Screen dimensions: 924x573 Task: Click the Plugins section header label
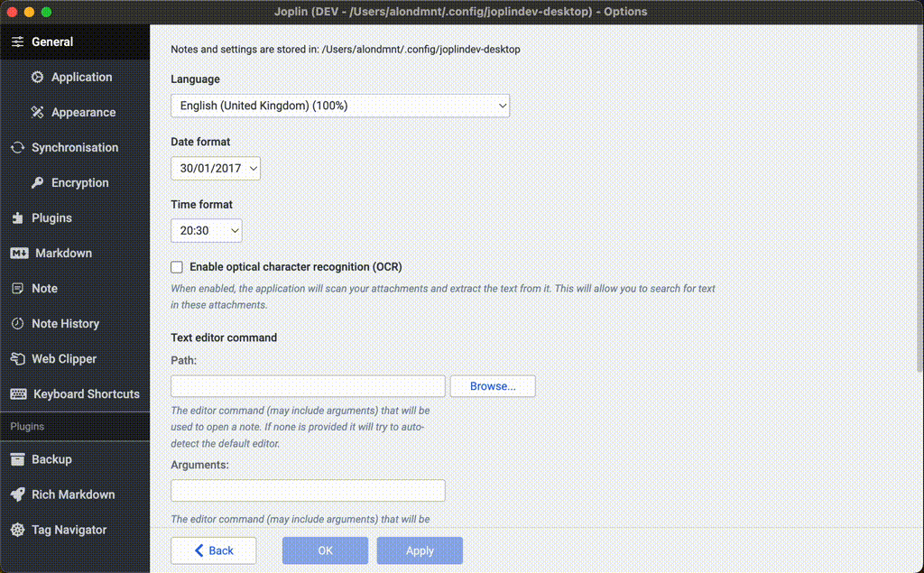[x=27, y=426]
